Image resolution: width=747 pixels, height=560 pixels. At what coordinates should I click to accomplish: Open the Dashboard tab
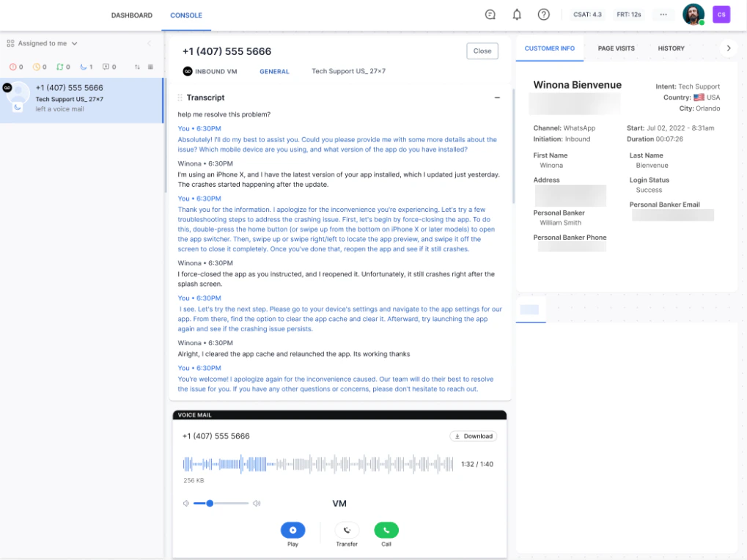(131, 15)
